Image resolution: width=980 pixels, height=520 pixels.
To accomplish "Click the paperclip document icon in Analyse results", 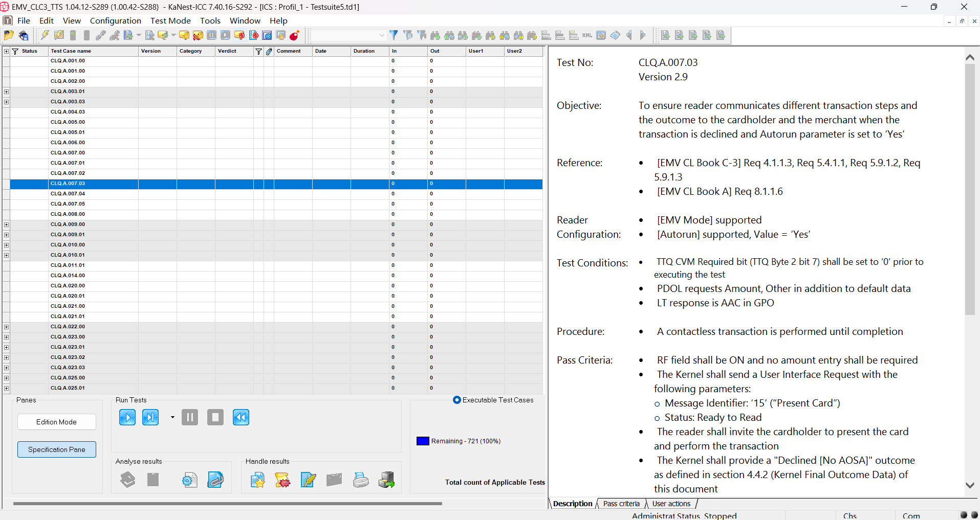I will [215, 480].
